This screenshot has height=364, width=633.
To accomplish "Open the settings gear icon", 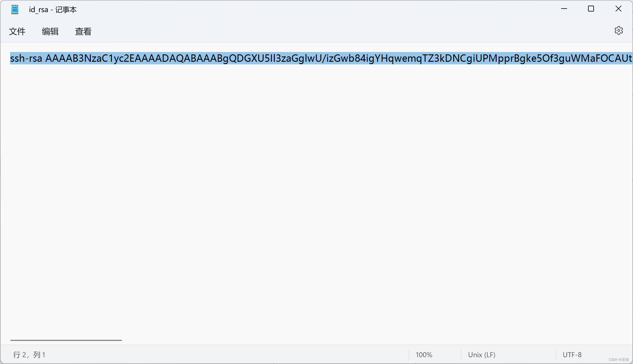I will (619, 31).
